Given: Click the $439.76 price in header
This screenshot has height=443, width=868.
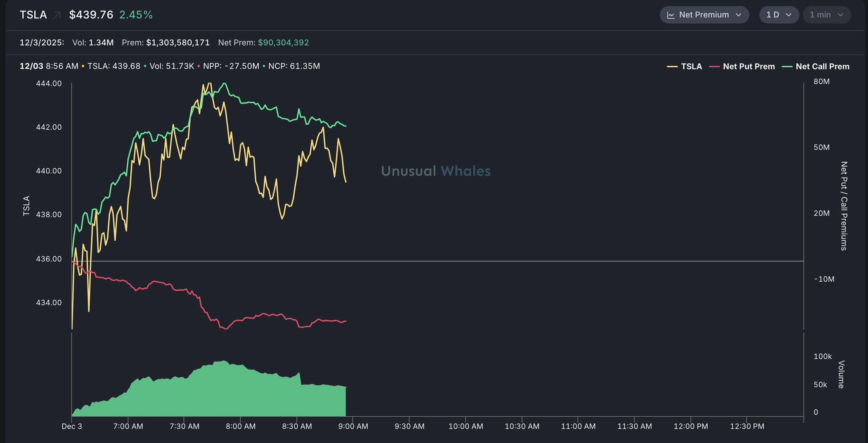Looking at the screenshot, I should (91, 15).
